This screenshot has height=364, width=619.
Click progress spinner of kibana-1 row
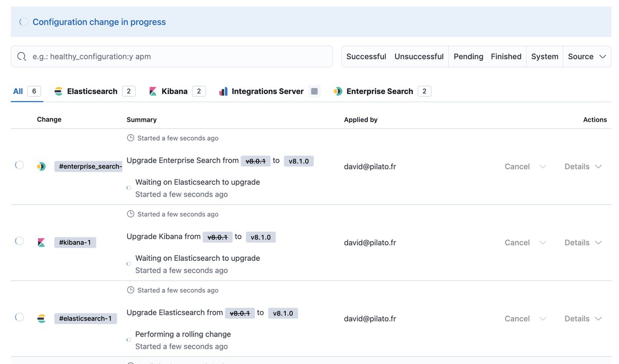19,241
